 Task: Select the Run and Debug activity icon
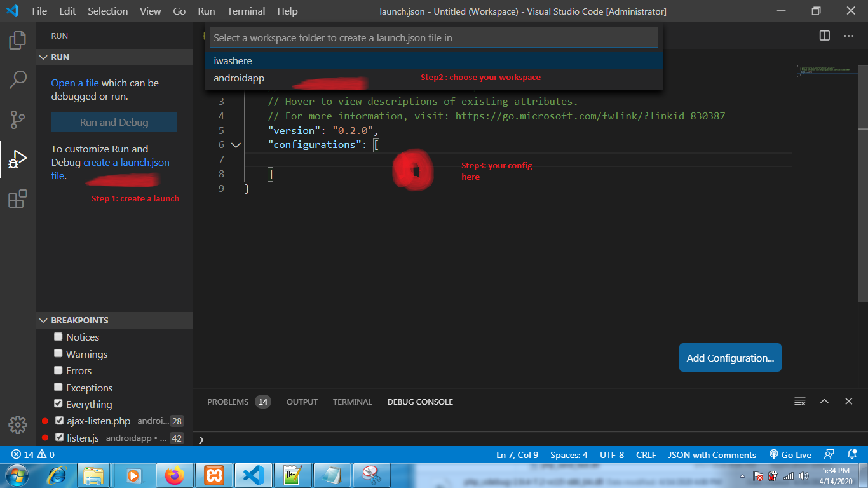tap(18, 159)
